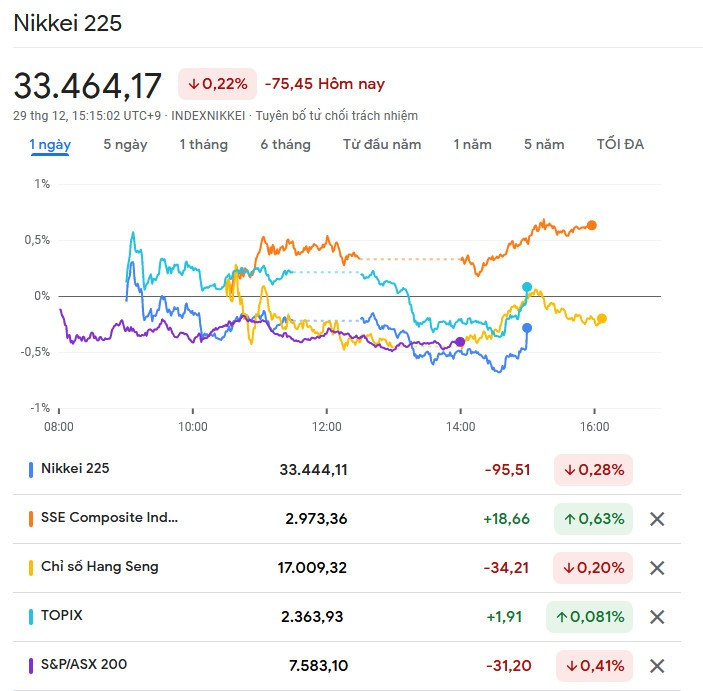Open "Tuyên bố từ chối trách nhiệm" link
Screen dimensions: 703x691
click(336, 116)
